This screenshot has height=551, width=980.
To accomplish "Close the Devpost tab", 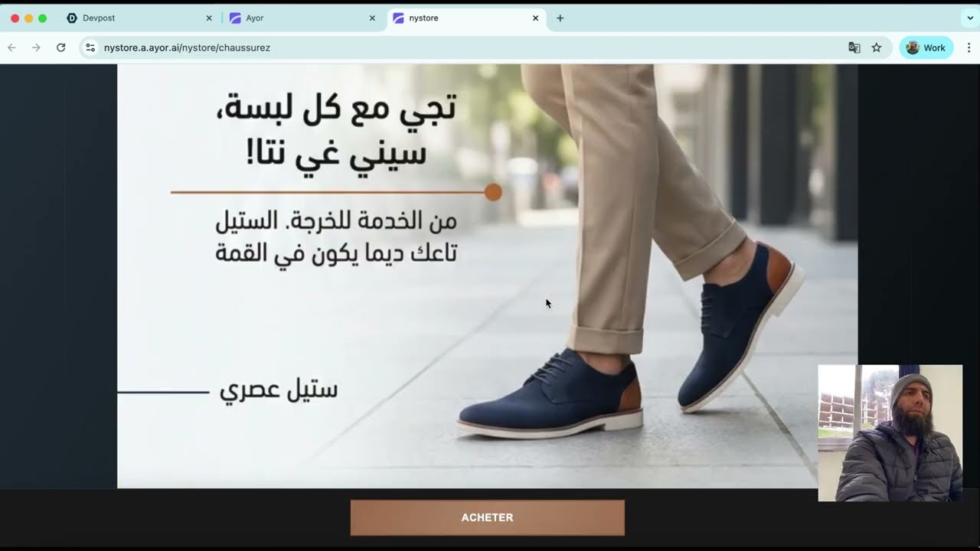I will pos(209,18).
